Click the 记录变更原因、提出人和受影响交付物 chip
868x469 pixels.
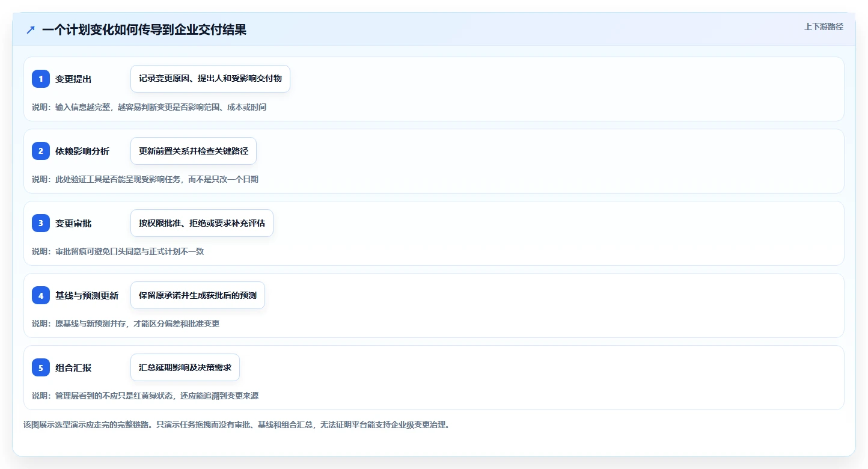coord(210,79)
